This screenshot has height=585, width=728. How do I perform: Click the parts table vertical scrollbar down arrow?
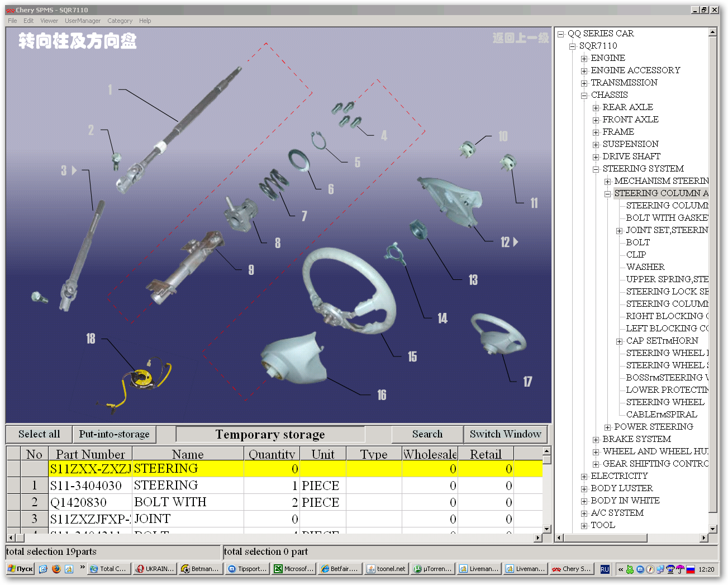click(x=547, y=529)
